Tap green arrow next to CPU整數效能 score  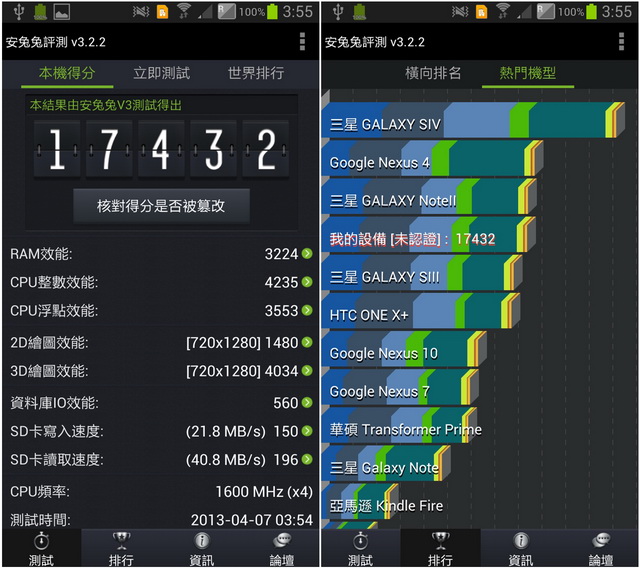[x=307, y=282]
